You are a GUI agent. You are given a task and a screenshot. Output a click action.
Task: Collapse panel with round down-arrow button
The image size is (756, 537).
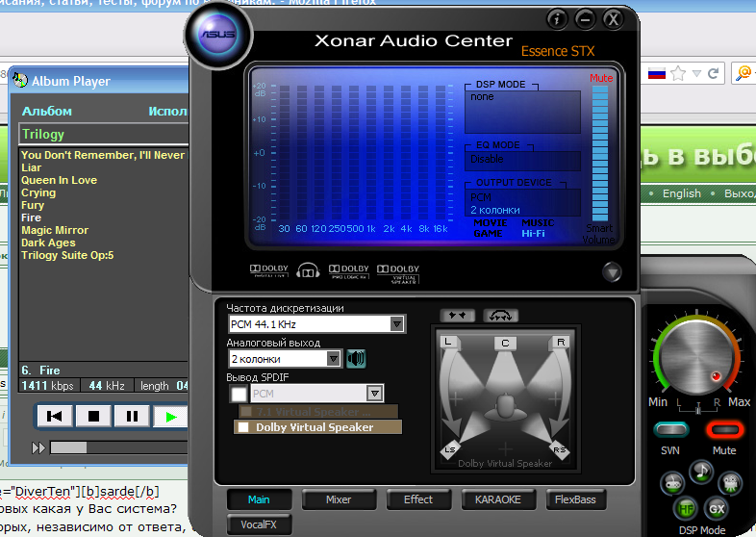tap(612, 272)
